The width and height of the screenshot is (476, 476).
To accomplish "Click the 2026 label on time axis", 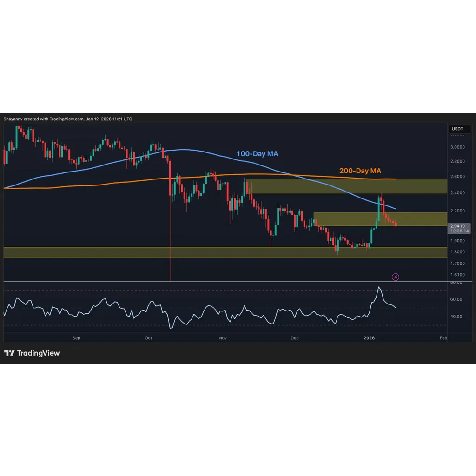I will (369, 338).
